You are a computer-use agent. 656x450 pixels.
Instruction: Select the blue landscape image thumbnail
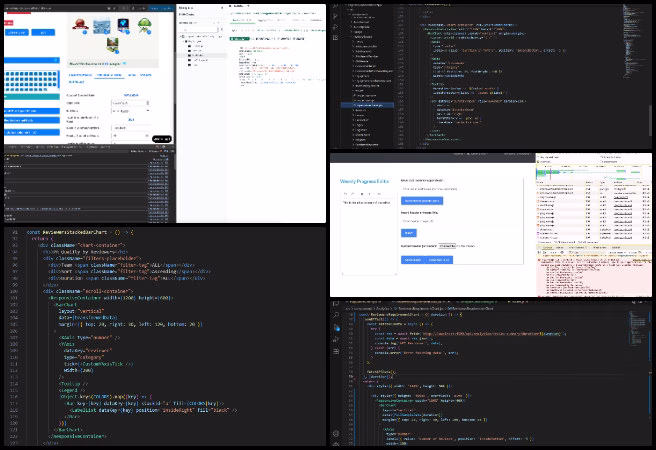point(101,26)
